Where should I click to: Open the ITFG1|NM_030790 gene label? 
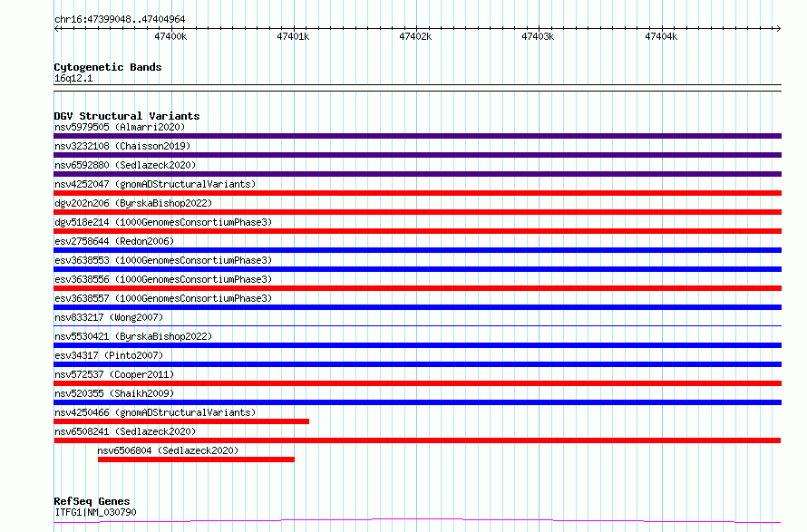[95, 512]
